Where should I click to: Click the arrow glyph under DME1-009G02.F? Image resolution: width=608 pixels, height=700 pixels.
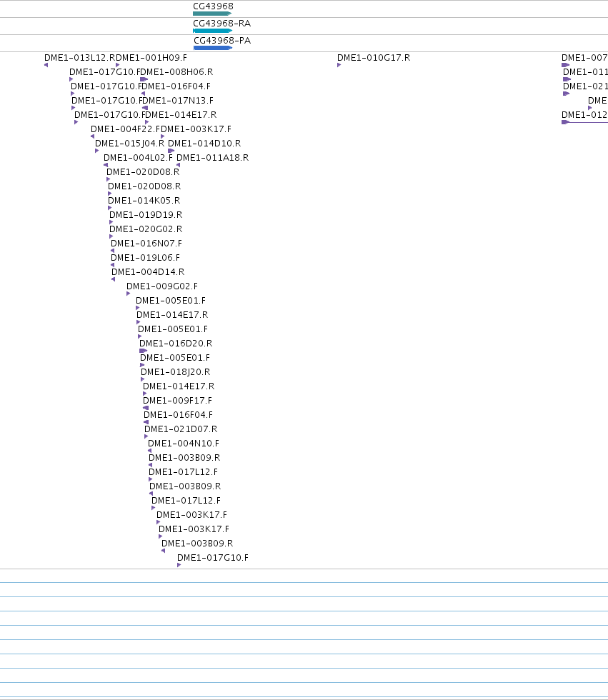[128, 294]
